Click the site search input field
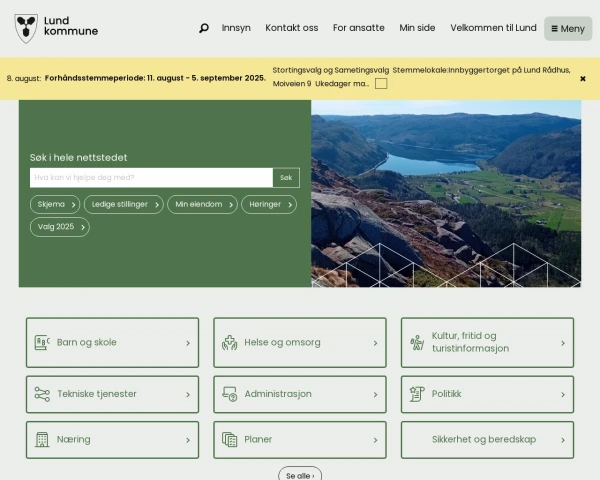The height and width of the screenshot is (480, 600). (x=150, y=178)
